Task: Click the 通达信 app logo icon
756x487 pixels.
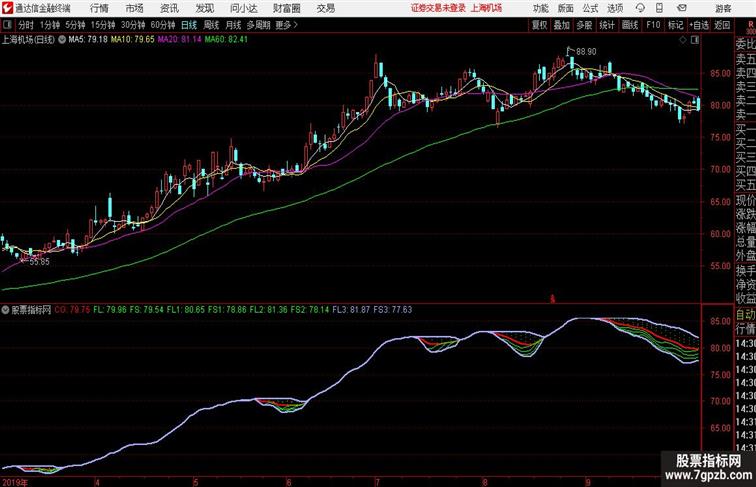Action: [x=7, y=8]
